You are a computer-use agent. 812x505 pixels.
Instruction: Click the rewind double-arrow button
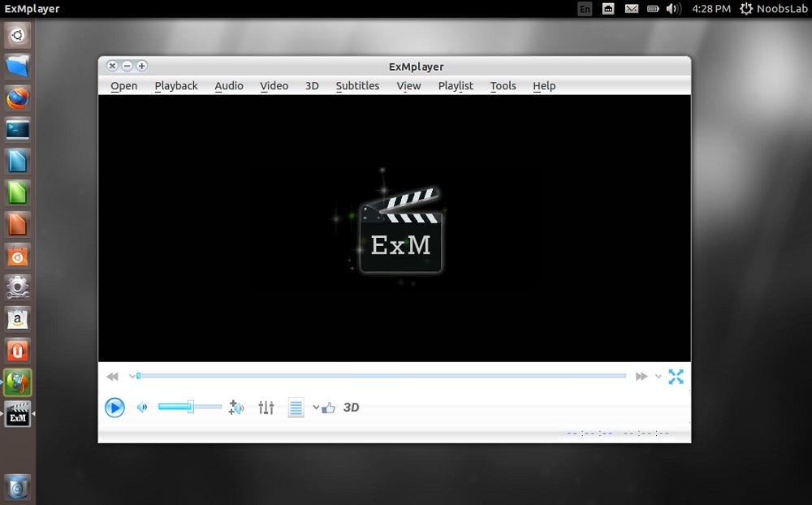coord(112,377)
